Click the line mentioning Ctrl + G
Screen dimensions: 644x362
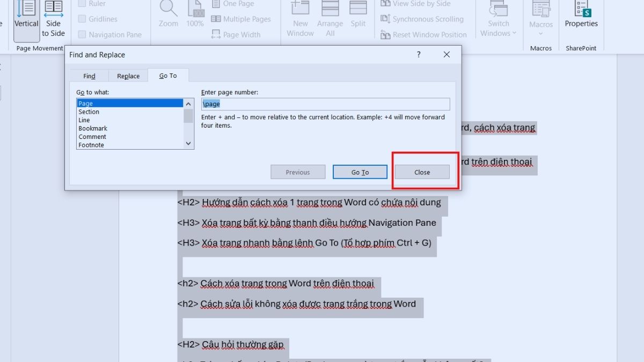pyautogui.click(x=304, y=242)
